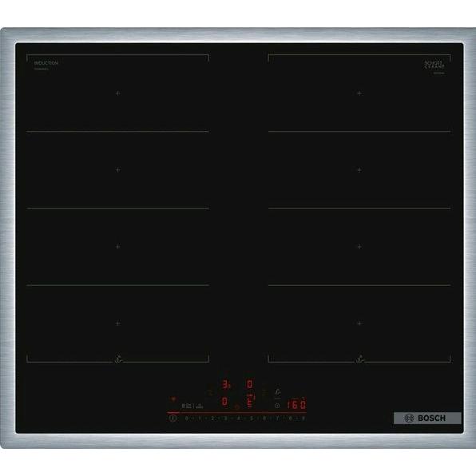Image resolution: width=476 pixels, height=476 pixels.
Task: Tap the top-left cooking zone cross marker
Action: [x=118, y=93]
